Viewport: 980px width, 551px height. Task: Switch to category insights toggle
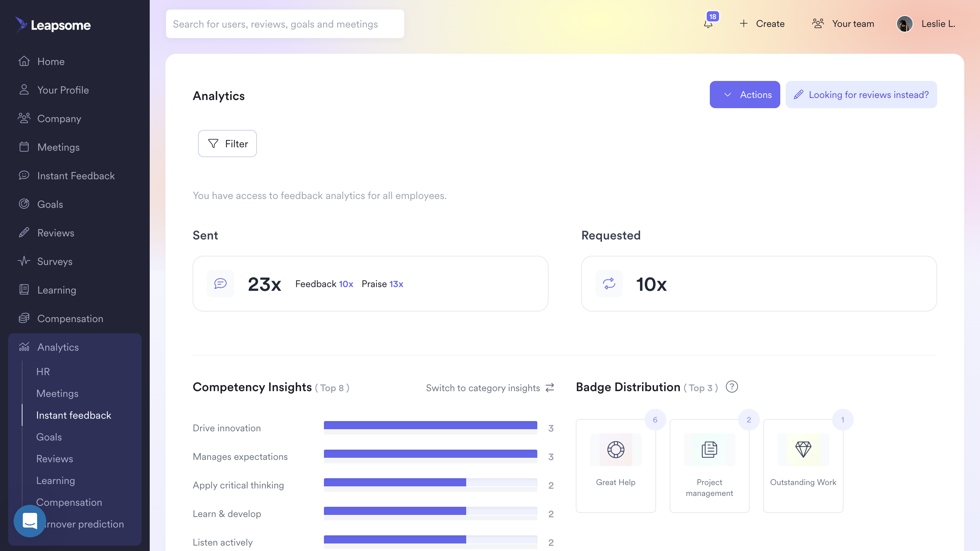click(490, 388)
